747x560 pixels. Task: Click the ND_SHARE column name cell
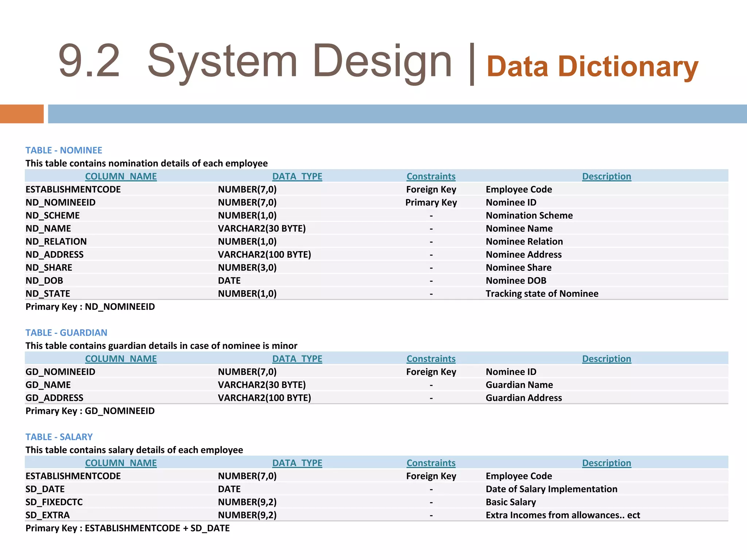49,268
